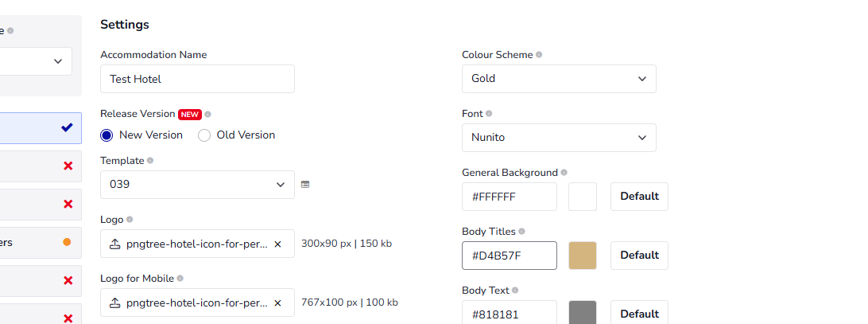Select the Old Version radio button

point(204,135)
